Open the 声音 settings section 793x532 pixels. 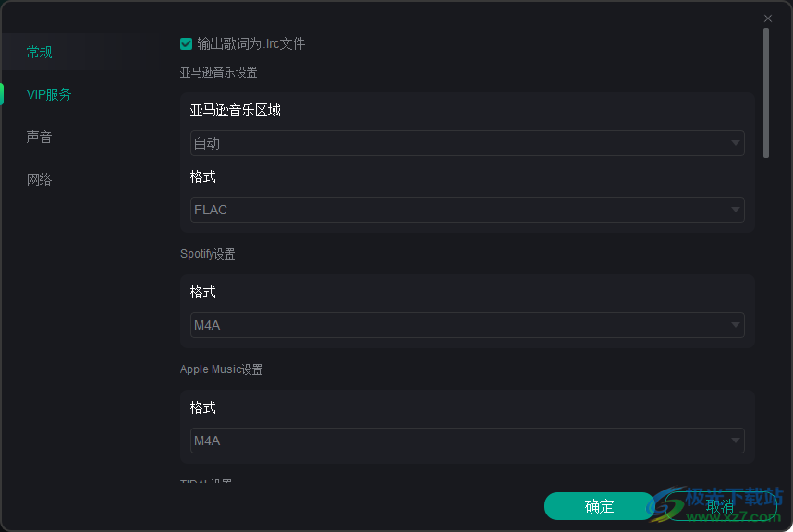(38, 137)
